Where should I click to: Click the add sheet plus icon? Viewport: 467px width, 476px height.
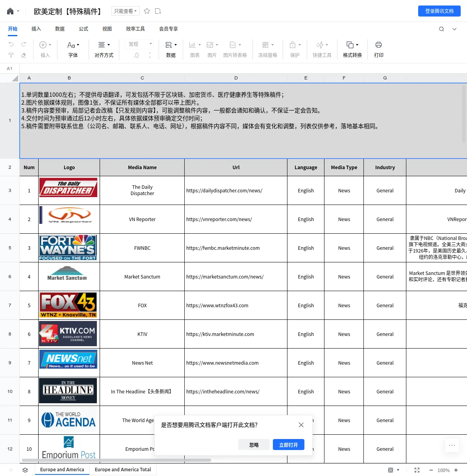tap(11, 470)
